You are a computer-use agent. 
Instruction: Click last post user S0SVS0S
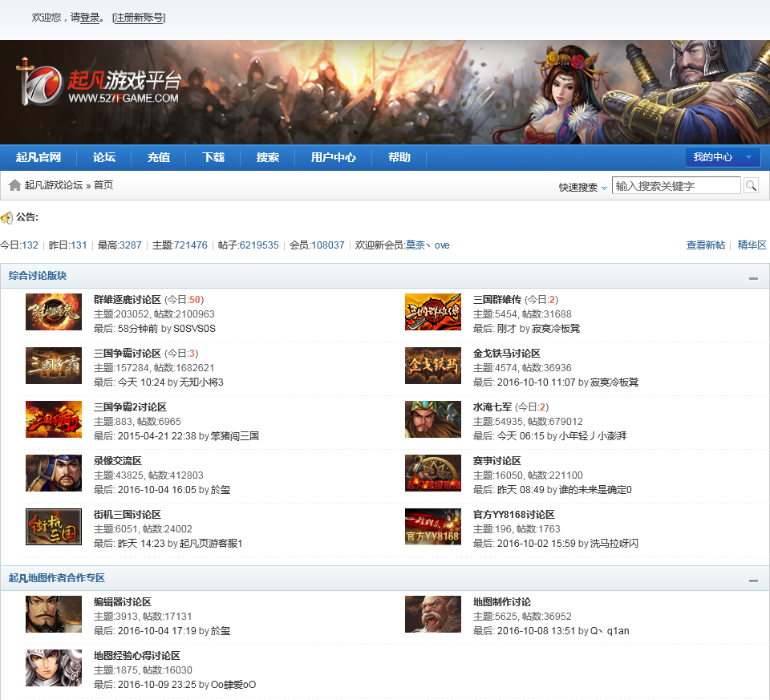tap(194, 329)
